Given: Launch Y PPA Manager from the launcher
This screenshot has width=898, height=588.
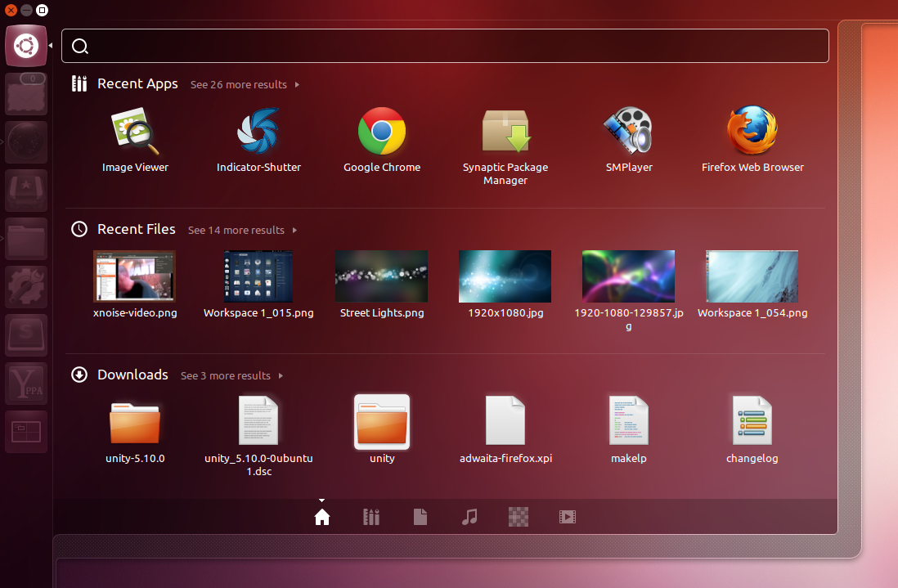Looking at the screenshot, I should point(25,383).
